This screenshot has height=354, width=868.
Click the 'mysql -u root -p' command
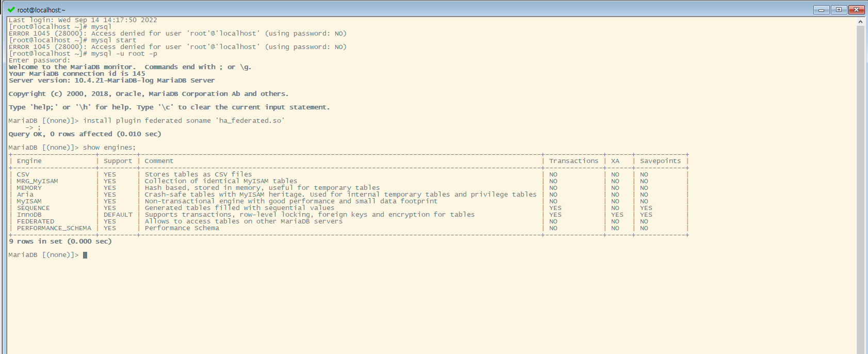[124, 54]
